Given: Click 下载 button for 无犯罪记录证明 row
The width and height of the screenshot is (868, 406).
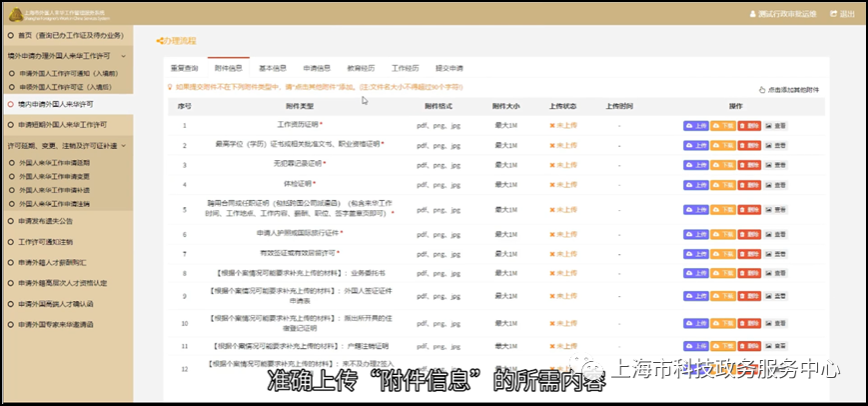Looking at the screenshot, I should point(723,165).
